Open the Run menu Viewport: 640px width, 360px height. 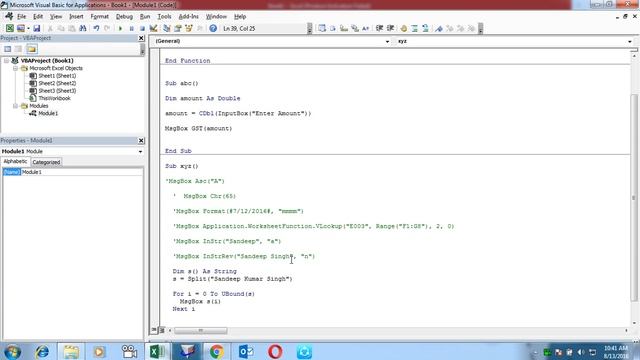[x=145, y=16]
